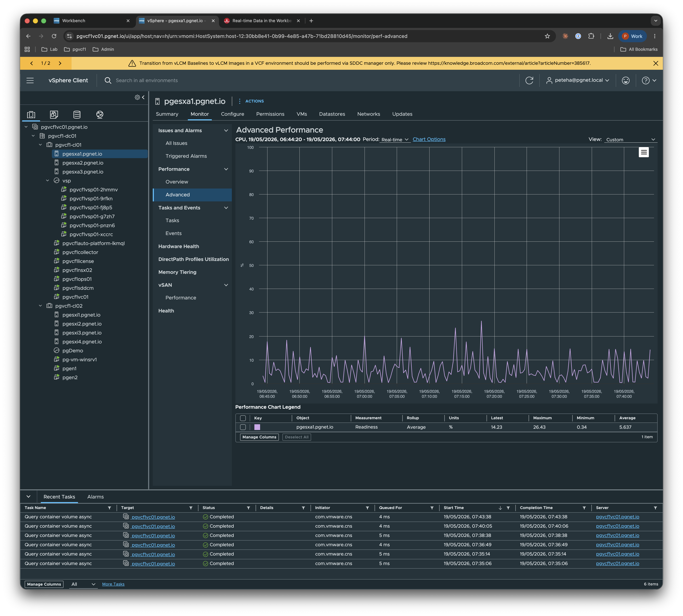Open the Period Real-time dropdown
Image resolution: width=683 pixels, height=616 pixels.
(395, 140)
